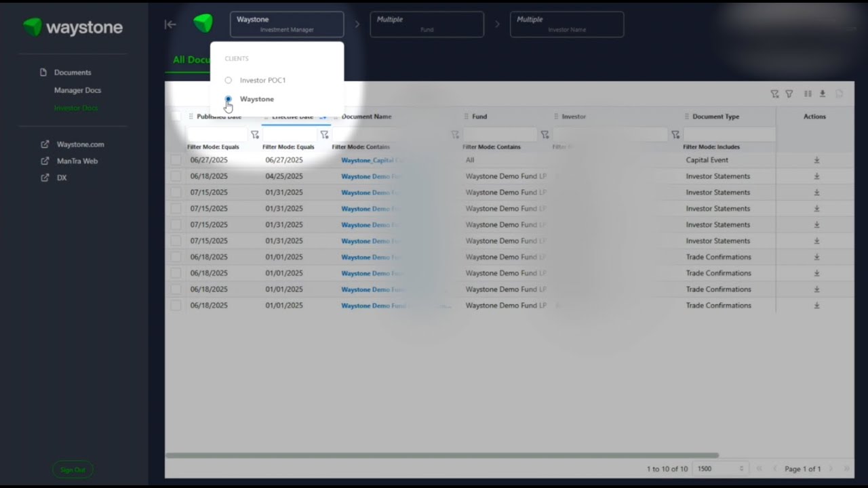Click the Effective Date filter input
Viewport: 868px width, 488px height.
click(290, 135)
